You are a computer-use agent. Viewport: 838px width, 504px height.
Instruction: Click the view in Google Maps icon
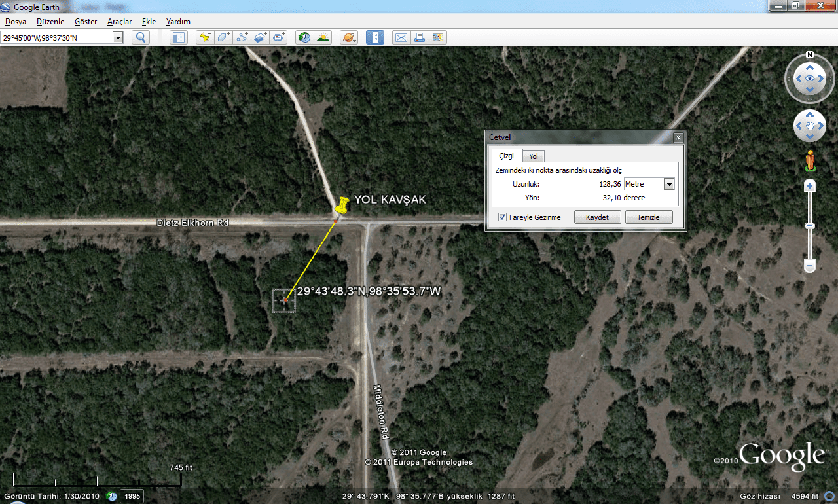(438, 37)
